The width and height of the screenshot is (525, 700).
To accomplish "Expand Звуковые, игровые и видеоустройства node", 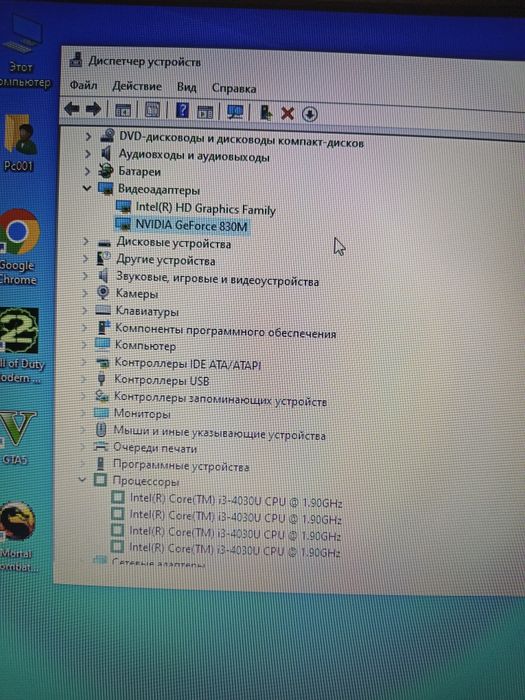I will pyautogui.click(x=85, y=276).
